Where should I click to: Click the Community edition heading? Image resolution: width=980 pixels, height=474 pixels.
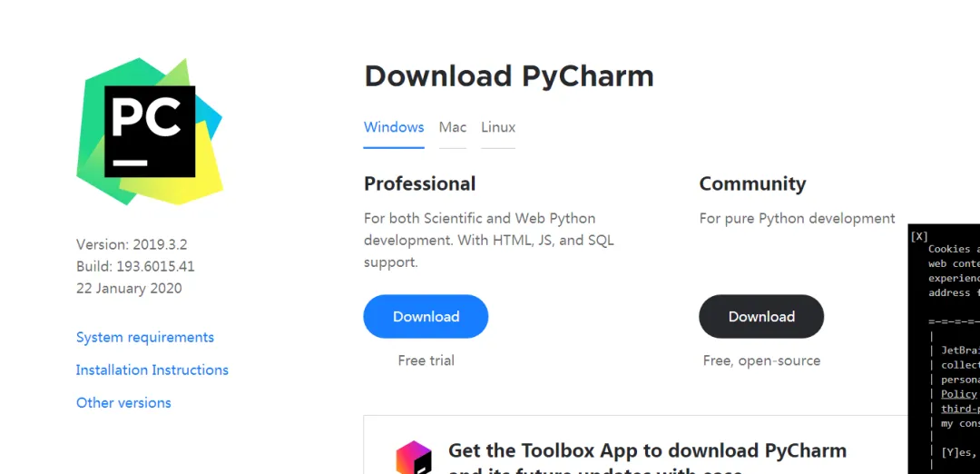tap(752, 184)
